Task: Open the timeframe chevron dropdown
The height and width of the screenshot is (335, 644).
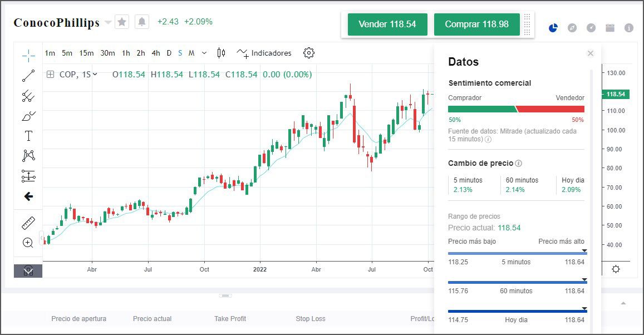Action: point(204,53)
